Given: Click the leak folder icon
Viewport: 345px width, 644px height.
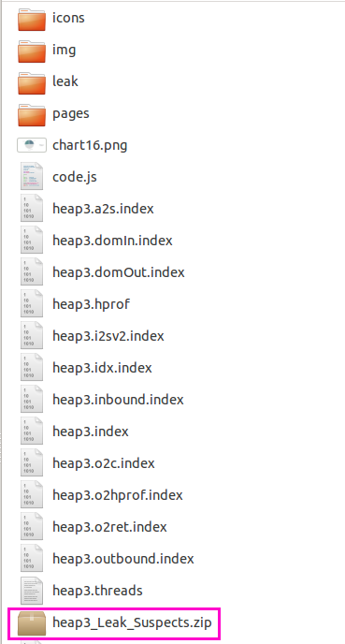Looking at the screenshot, I should [x=32, y=82].
